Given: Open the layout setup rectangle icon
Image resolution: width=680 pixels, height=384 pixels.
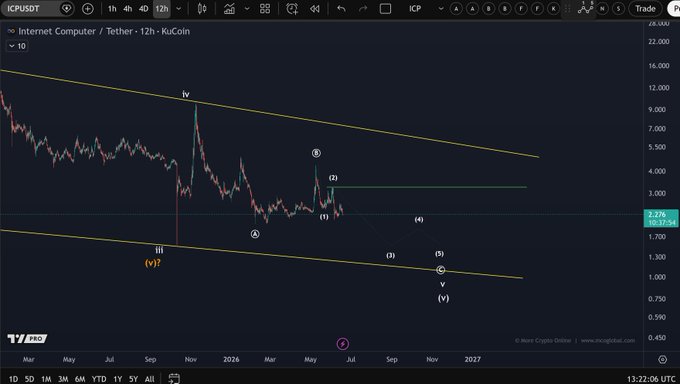Looking at the screenshot, I should 386,9.
